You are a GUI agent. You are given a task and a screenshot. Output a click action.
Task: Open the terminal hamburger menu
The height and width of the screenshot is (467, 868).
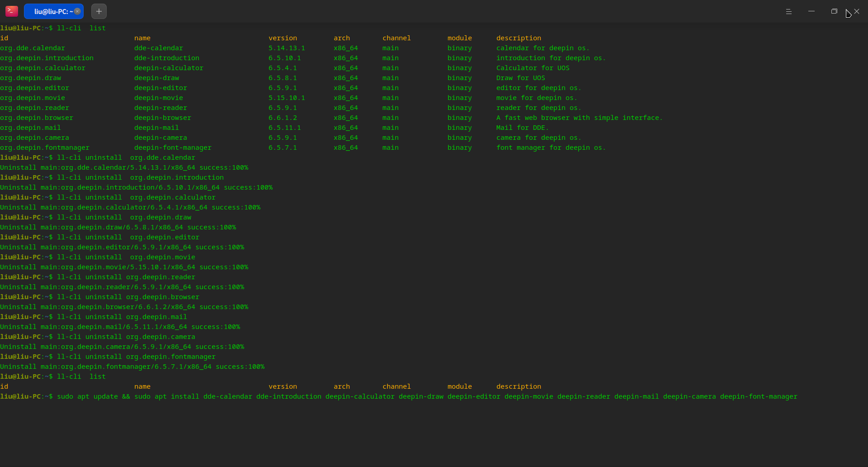(x=789, y=11)
